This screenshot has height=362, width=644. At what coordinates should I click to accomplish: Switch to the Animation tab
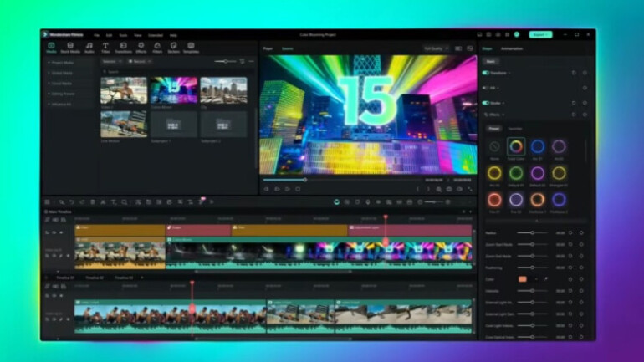(x=512, y=48)
